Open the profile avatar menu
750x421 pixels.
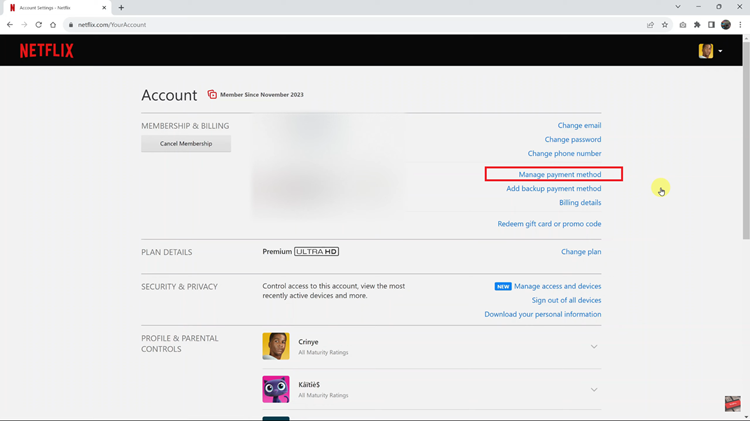tap(709, 51)
